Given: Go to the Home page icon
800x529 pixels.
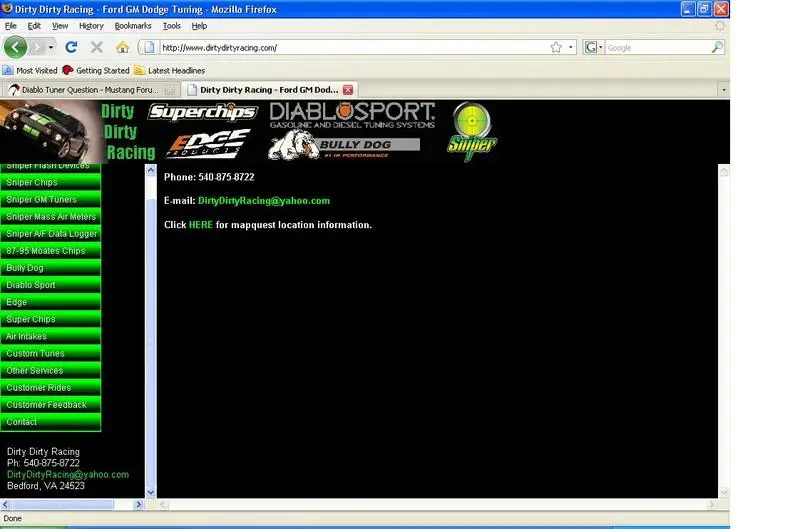Looking at the screenshot, I should pyautogui.click(x=122, y=47).
